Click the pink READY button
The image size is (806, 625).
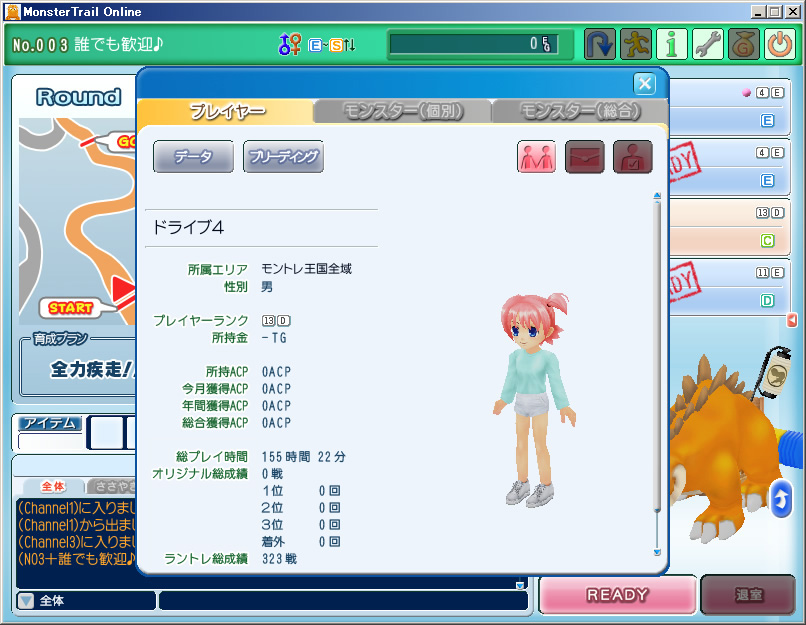point(617,595)
